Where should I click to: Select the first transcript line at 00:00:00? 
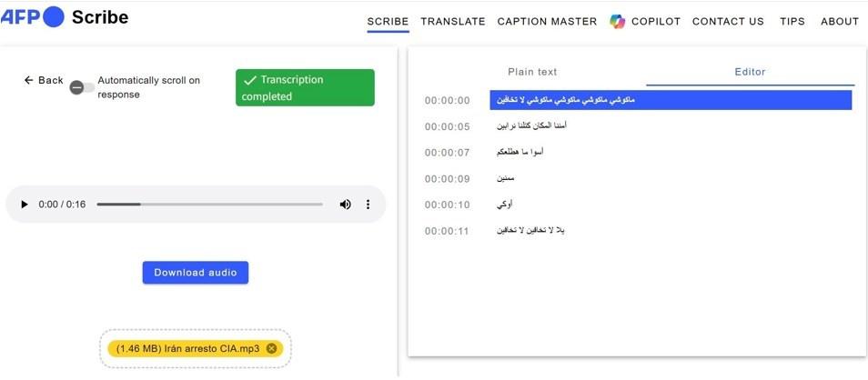(670, 100)
